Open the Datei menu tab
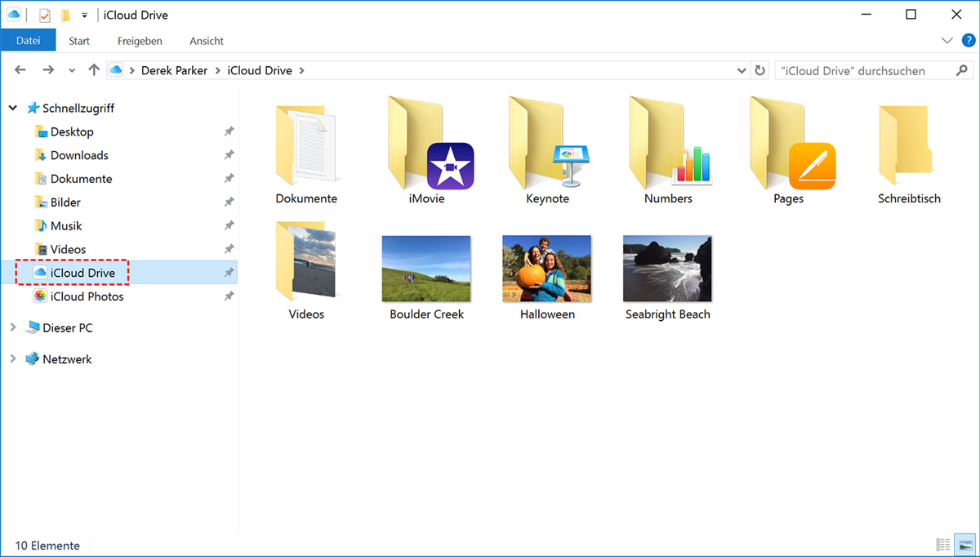The image size is (980, 557). coord(28,41)
